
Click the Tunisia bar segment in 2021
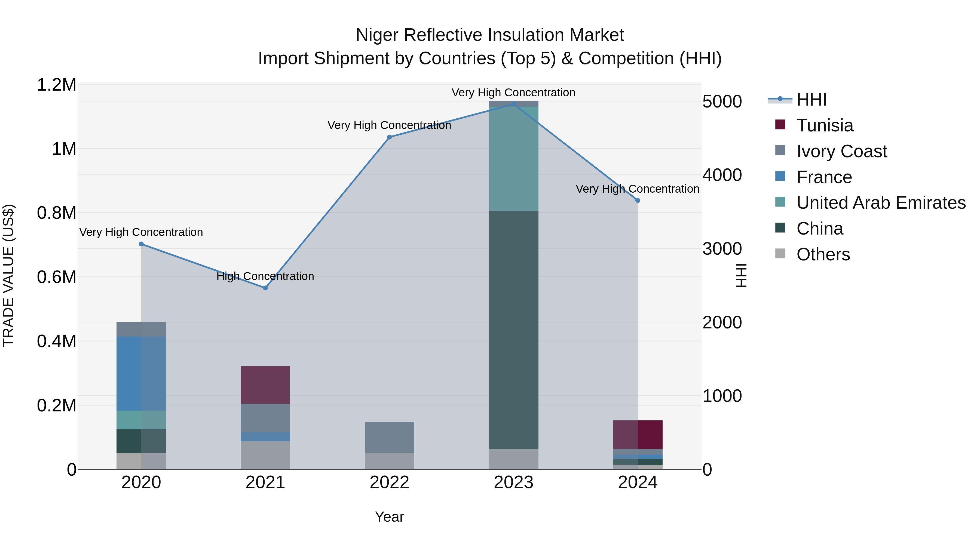pos(265,385)
